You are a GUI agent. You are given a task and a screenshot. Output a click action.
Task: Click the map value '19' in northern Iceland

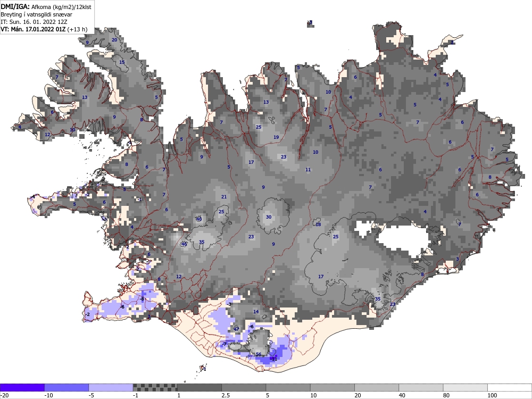(276, 137)
